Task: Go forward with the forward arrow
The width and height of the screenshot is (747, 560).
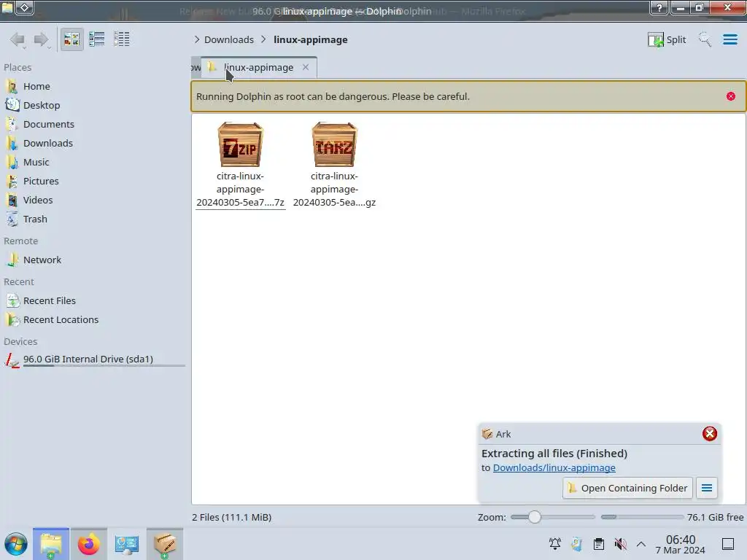Action: [x=42, y=39]
